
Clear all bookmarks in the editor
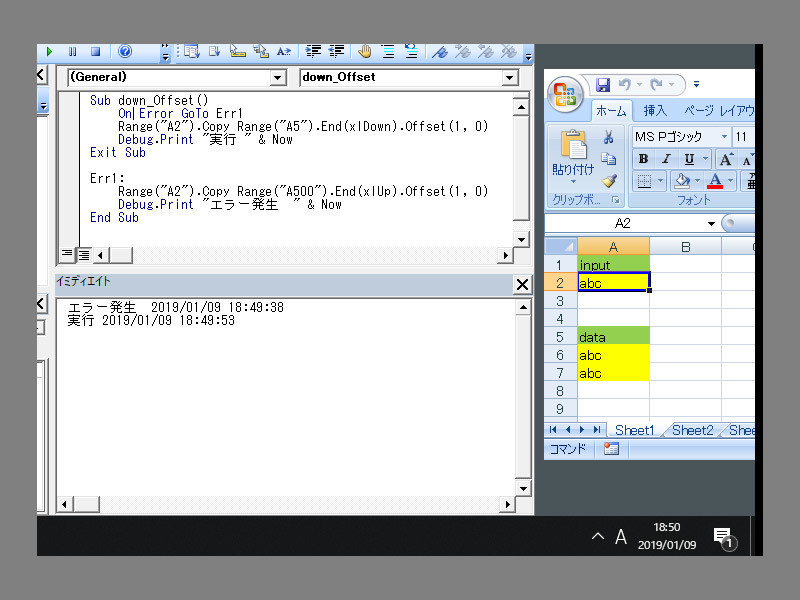click(508, 52)
